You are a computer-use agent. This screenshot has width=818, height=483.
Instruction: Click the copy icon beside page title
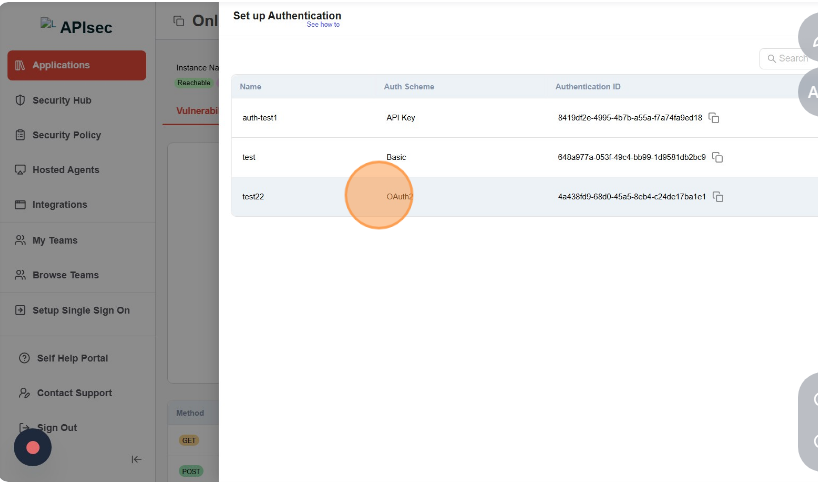(178, 21)
